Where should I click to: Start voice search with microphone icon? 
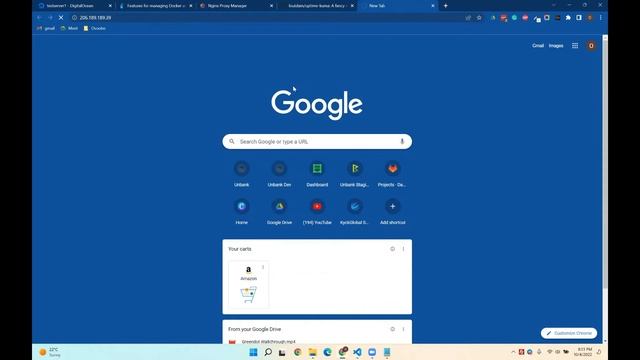(x=402, y=142)
